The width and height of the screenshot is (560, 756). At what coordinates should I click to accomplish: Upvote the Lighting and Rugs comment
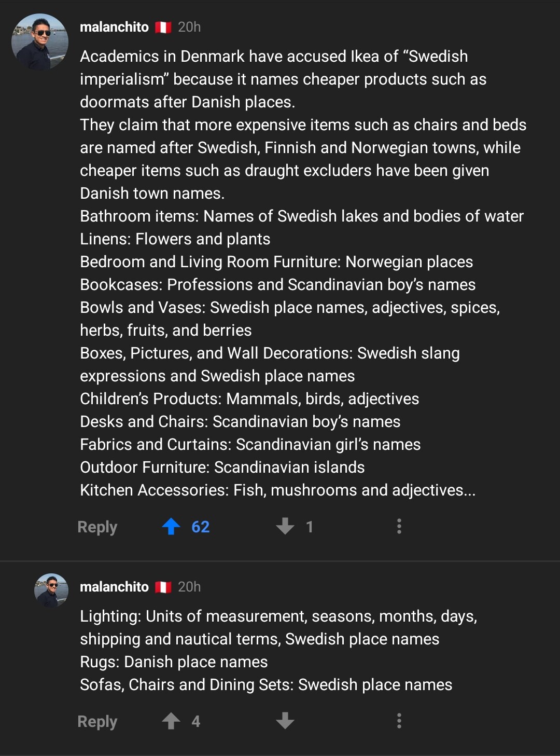(x=171, y=721)
